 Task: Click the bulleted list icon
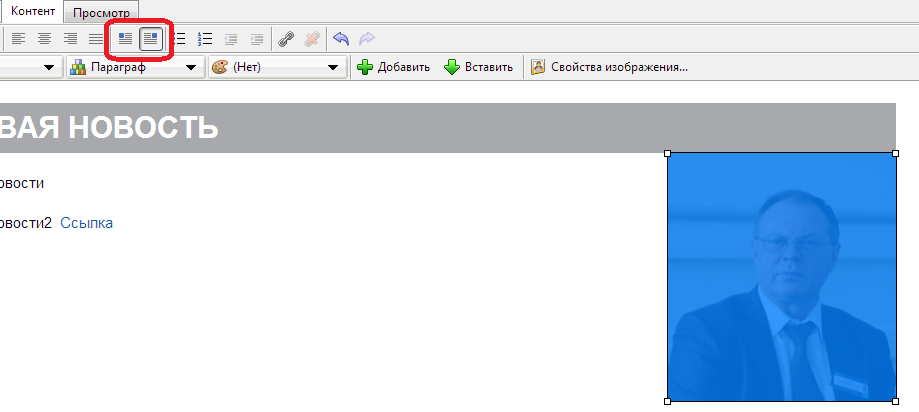tap(180, 39)
